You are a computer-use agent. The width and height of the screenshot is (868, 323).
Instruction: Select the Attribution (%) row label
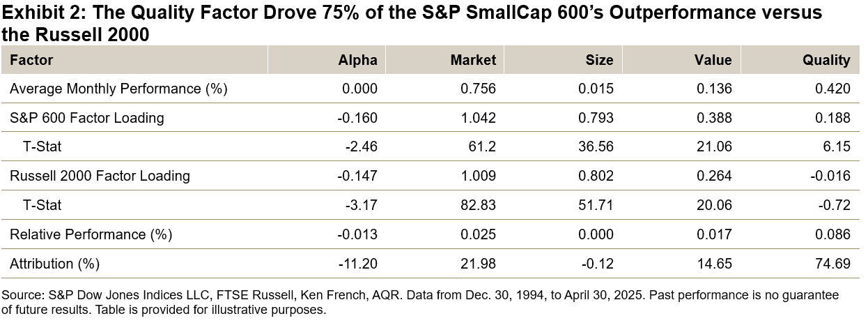click(54, 263)
